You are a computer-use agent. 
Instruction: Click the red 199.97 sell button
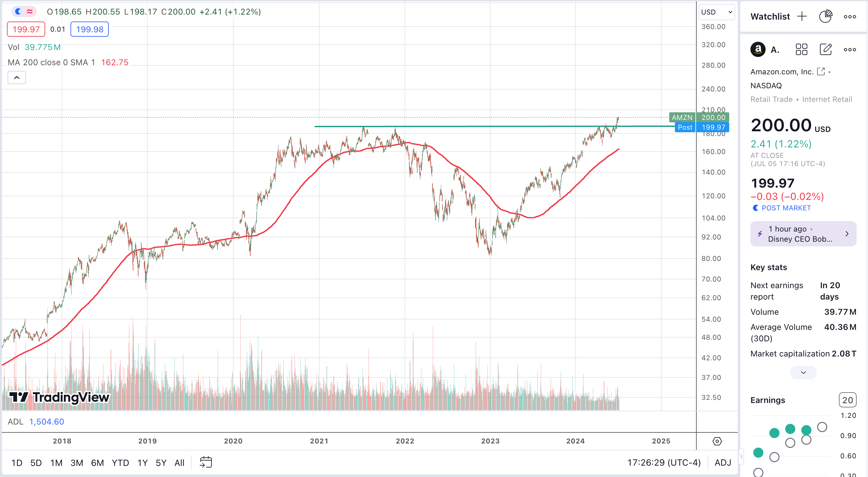(26, 29)
